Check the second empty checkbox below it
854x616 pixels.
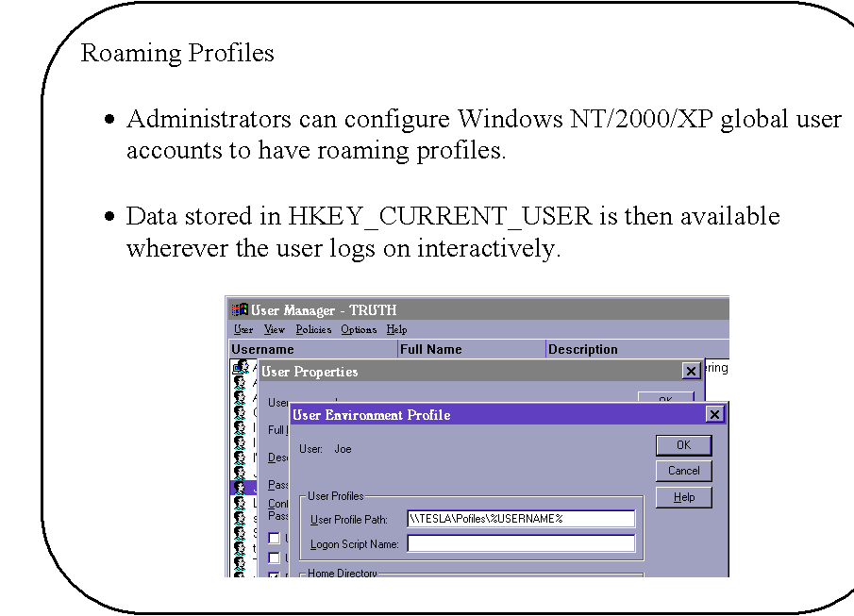[274, 557]
